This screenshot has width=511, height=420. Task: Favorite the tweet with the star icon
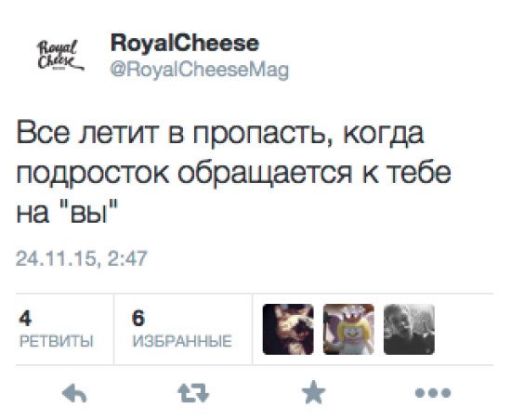[x=313, y=392]
